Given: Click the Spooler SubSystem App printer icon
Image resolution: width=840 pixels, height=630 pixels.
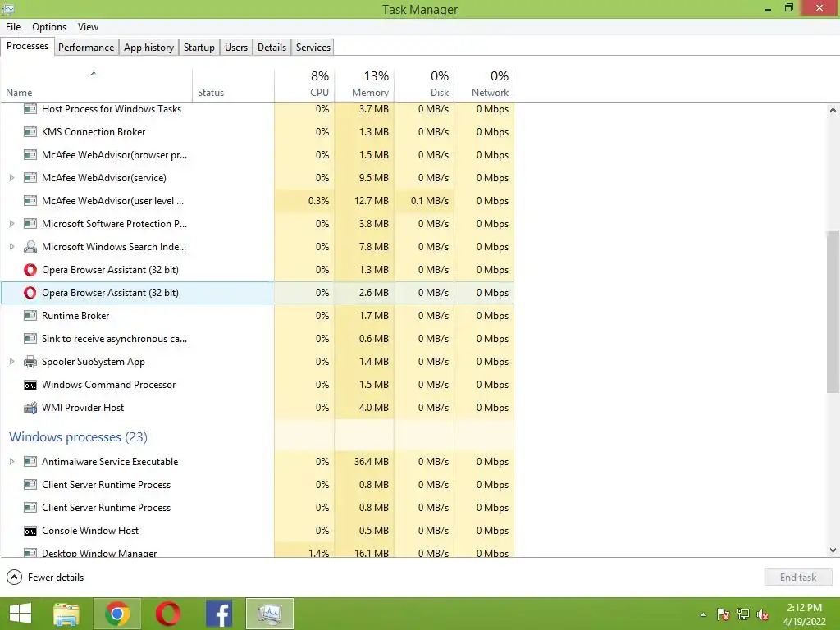Looking at the screenshot, I should click(x=30, y=362).
